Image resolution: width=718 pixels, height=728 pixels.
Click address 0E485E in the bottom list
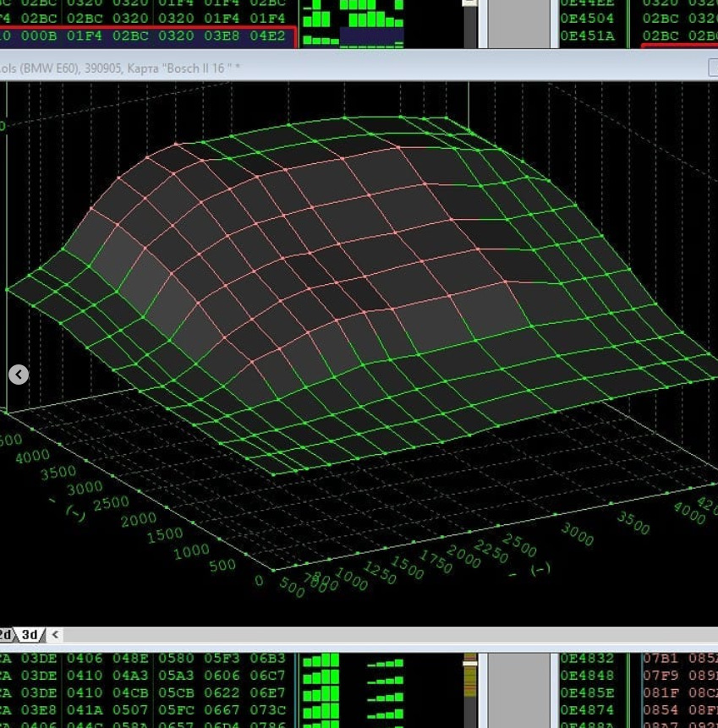(x=587, y=692)
